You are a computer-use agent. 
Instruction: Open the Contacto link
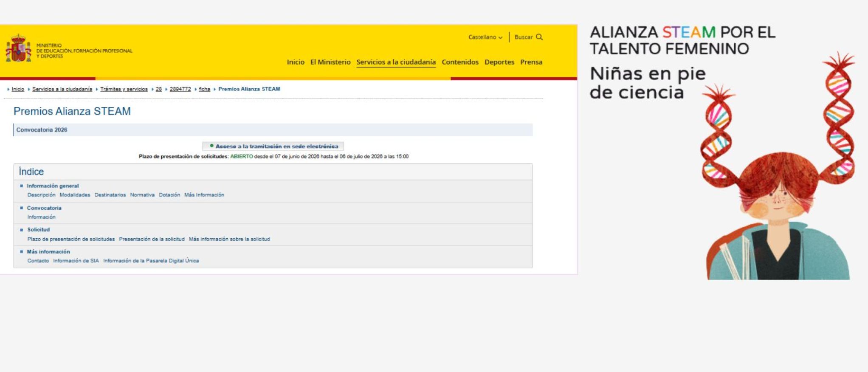[38, 261]
